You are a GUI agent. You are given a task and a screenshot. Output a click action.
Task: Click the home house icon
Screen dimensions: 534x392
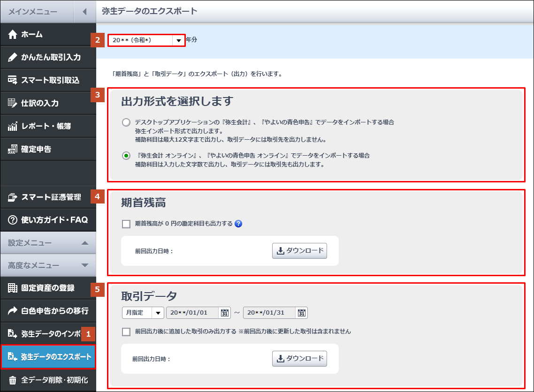(13, 34)
